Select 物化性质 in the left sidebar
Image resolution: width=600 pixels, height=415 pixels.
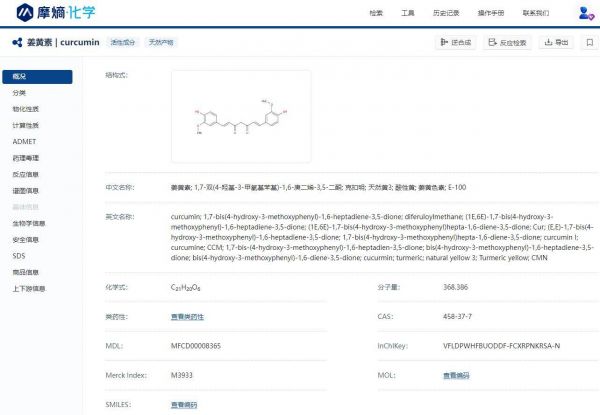[26, 109]
